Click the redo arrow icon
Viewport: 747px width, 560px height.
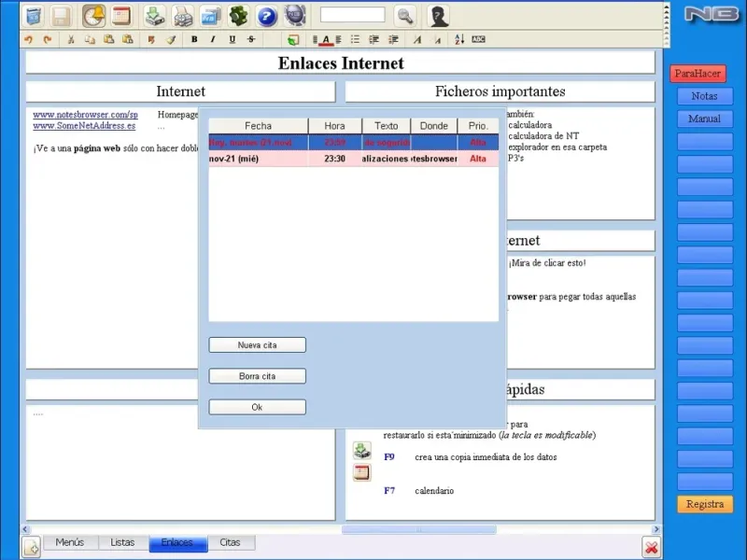[48, 39]
